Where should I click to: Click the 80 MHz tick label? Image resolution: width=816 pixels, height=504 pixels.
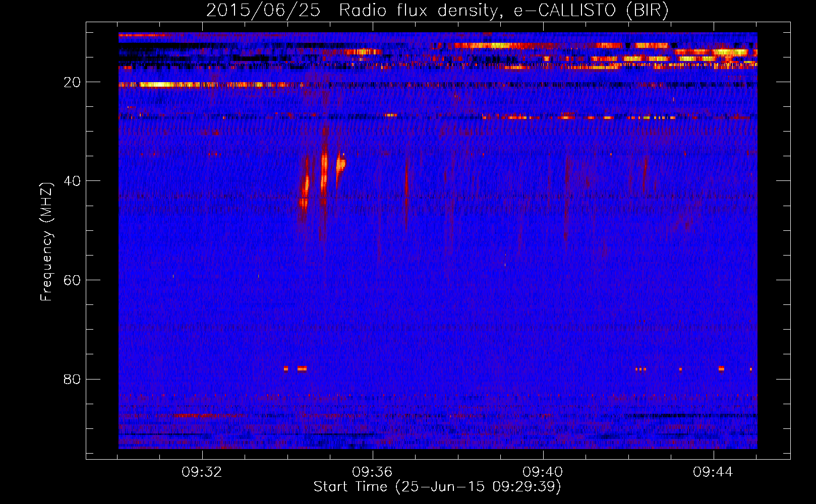click(72, 379)
